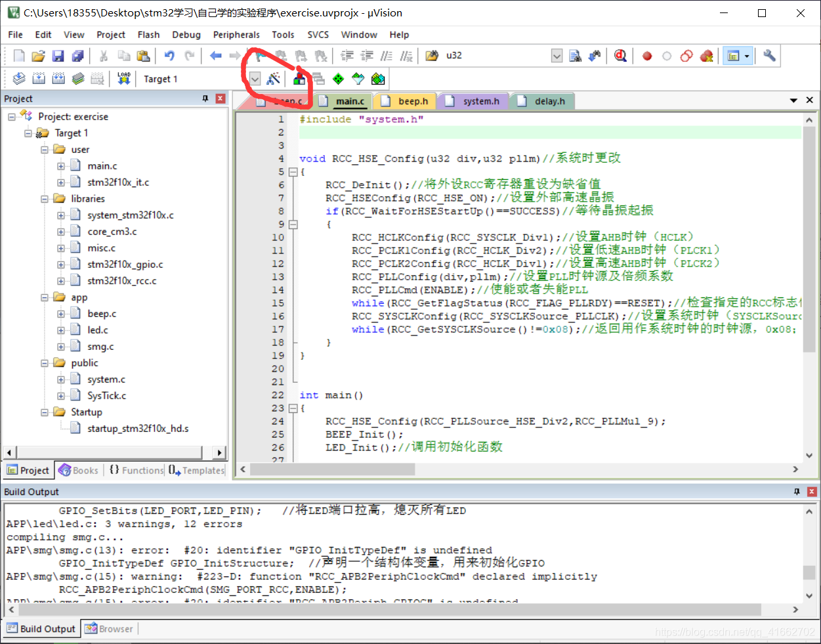Image resolution: width=821 pixels, height=644 pixels.
Task: Toggle code folding at line 5
Action: click(x=293, y=172)
